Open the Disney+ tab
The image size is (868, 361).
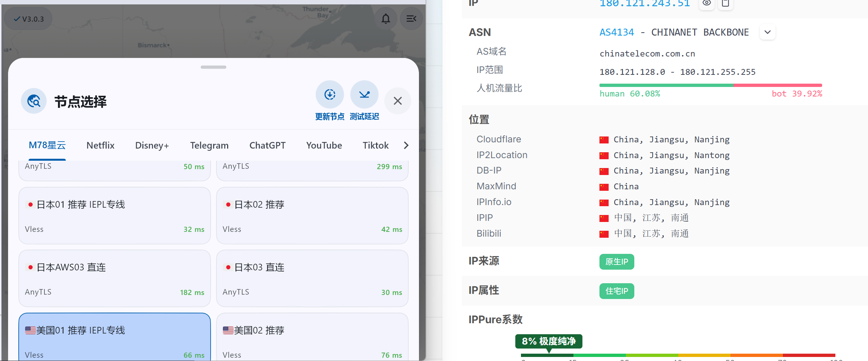[x=152, y=145]
